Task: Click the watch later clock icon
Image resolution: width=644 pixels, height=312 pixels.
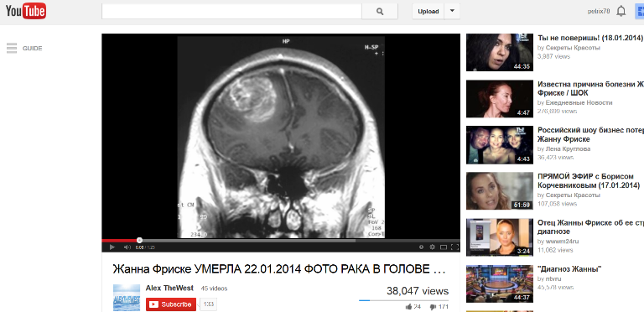Action: point(421,247)
